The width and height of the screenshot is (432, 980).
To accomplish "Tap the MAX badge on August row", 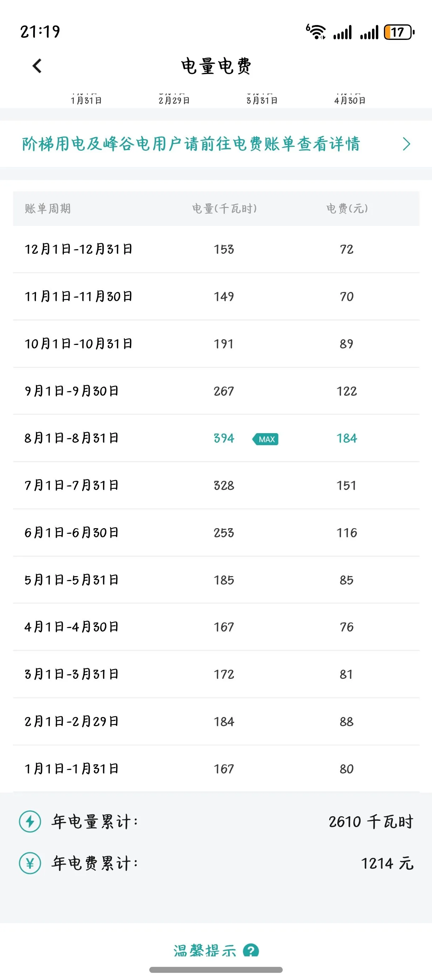I will point(265,439).
